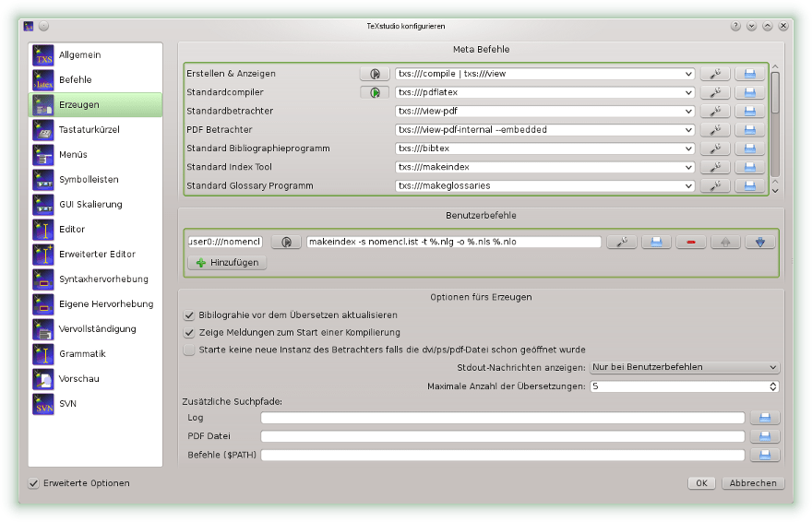Run the Erstellen & Anzeigen command

point(375,74)
